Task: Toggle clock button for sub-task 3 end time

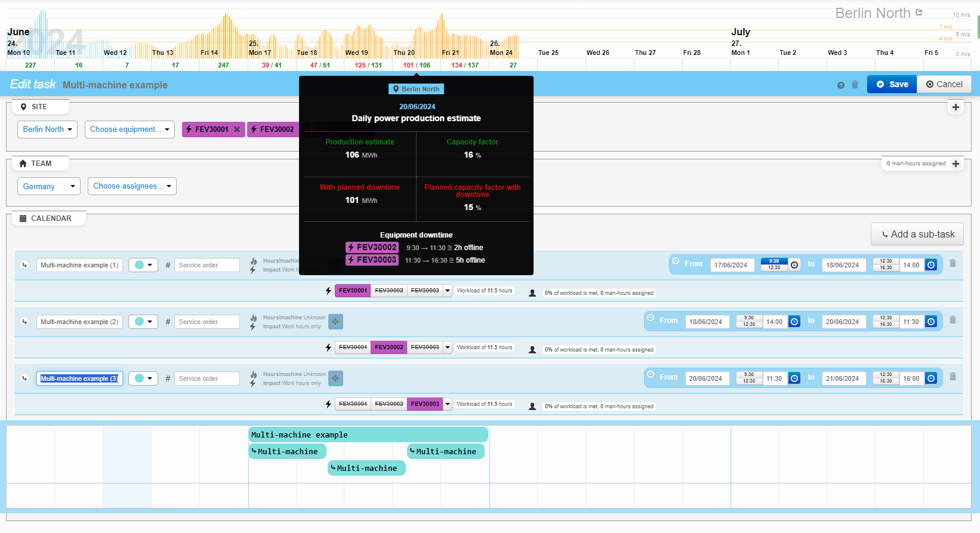Action: pyautogui.click(x=931, y=378)
